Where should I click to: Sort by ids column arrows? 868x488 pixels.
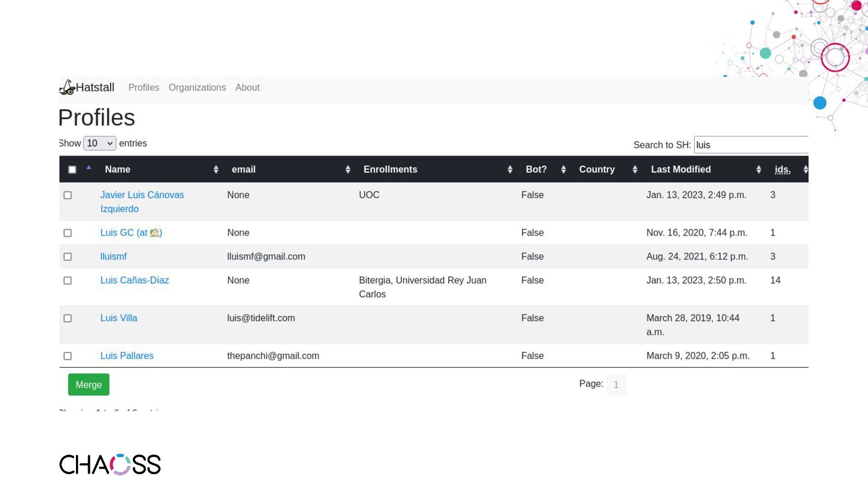coord(805,169)
